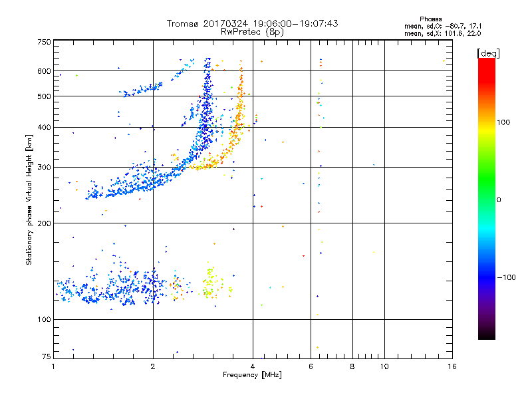Screen dimensions: 532x399
Task: Click the 'Frequency [MHz]' axis title
Action: 253,375
